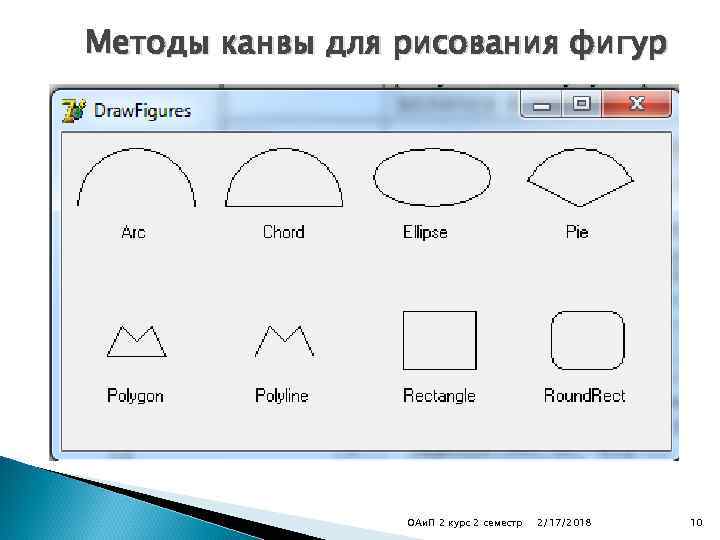The image size is (720, 540).
Task: Click the Chord half-circle drawing
Action: click(x=284, y=177)
